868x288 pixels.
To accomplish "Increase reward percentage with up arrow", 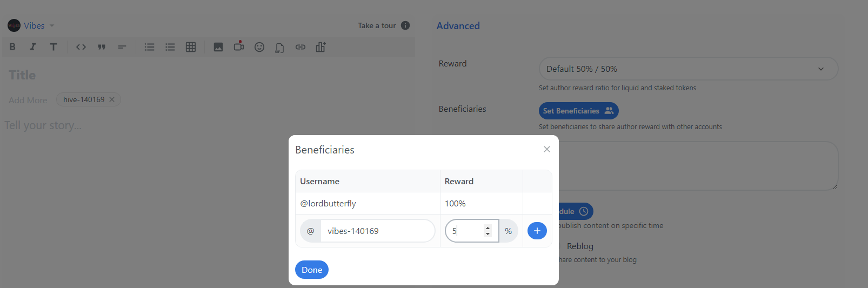I will (x=488, y=227).
